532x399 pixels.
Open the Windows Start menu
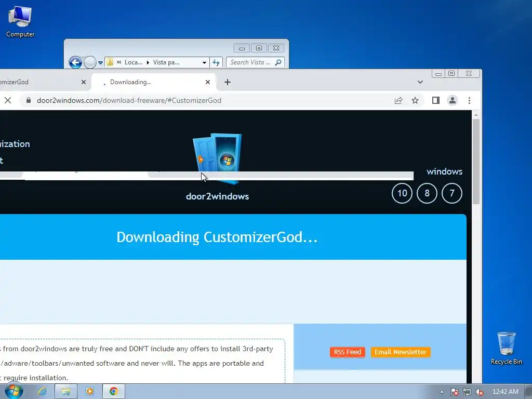pyautogui.click(x=14, y=391)
